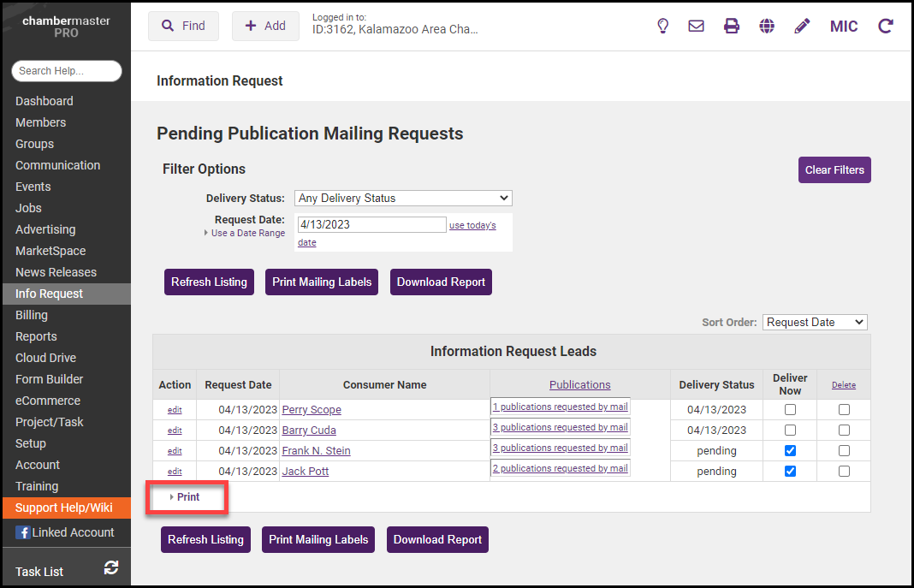Open the Sort Order dropdown

(814, 322)
